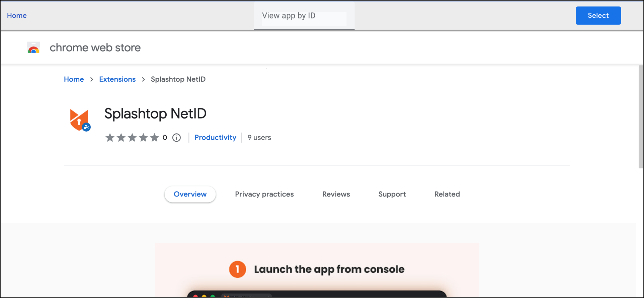Open Home in the breadcrumb trail

click(74, 79)
